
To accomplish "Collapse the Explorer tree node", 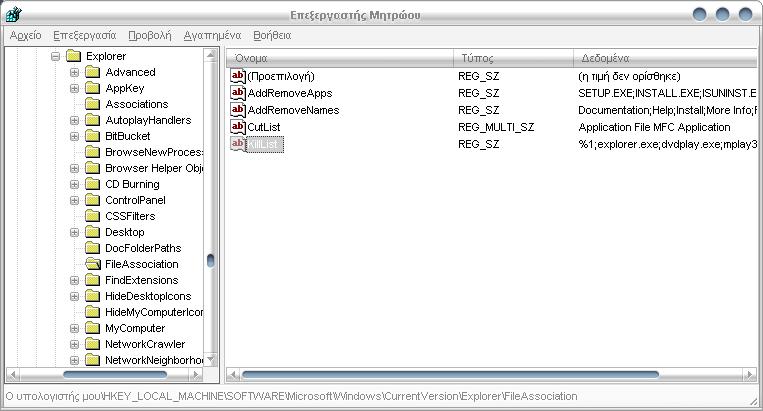I will coord(55,56).
